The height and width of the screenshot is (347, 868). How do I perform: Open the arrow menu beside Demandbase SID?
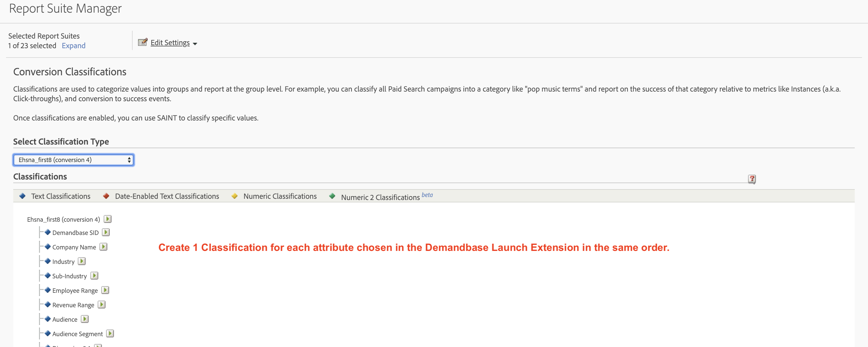point(106,232)
